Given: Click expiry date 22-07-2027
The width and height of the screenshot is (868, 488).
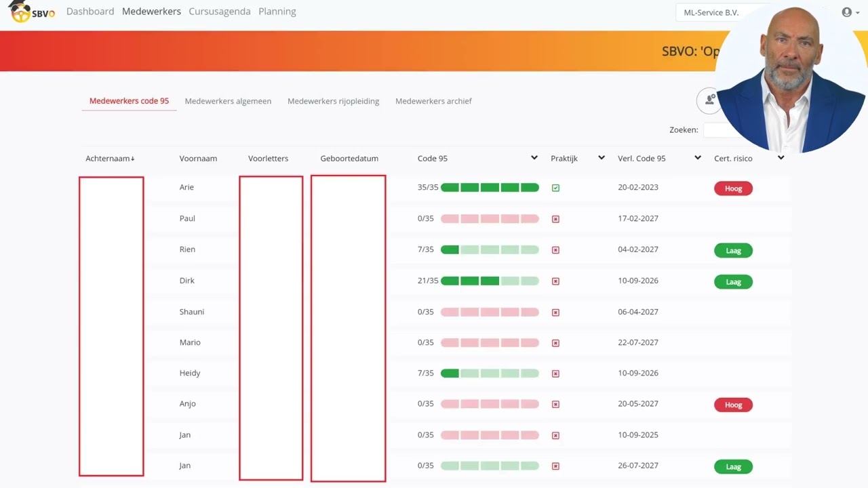Looking at the screenshot, I should (x=638, y=342).
